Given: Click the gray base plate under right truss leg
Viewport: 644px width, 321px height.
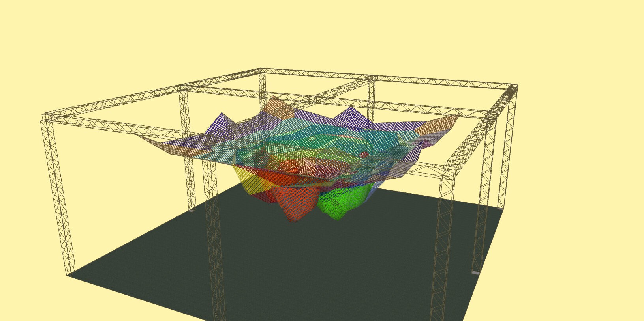Looking at the screenshot, I should click(476, 273).
